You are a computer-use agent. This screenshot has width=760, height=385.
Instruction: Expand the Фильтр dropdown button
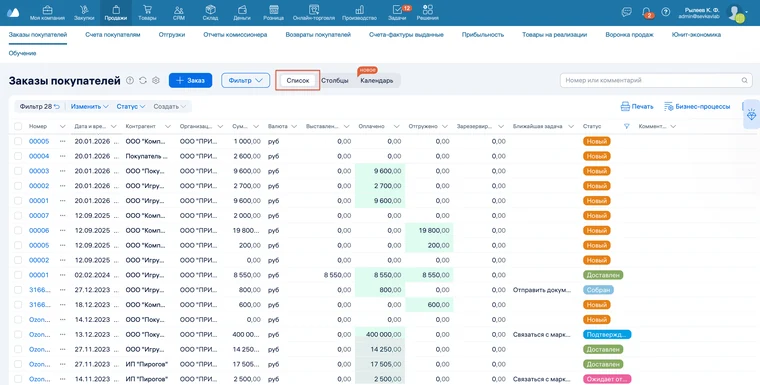tap(245, 80)
